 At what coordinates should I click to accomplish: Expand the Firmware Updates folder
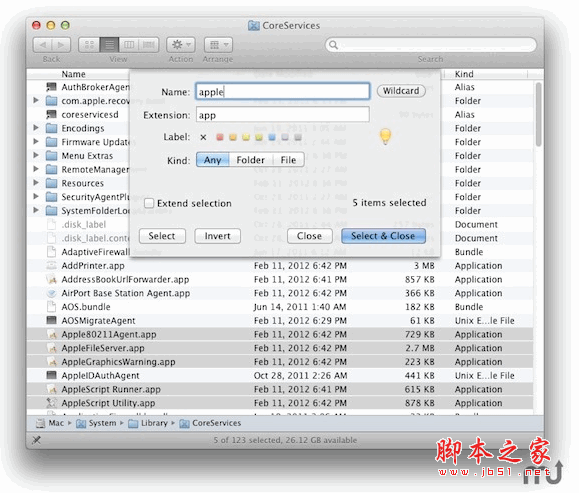pos(36,141)
